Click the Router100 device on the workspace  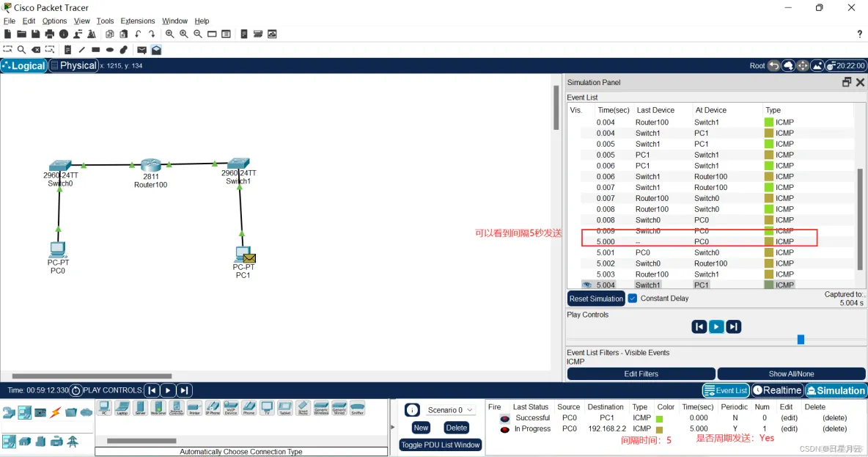click(x=150, y=165)
